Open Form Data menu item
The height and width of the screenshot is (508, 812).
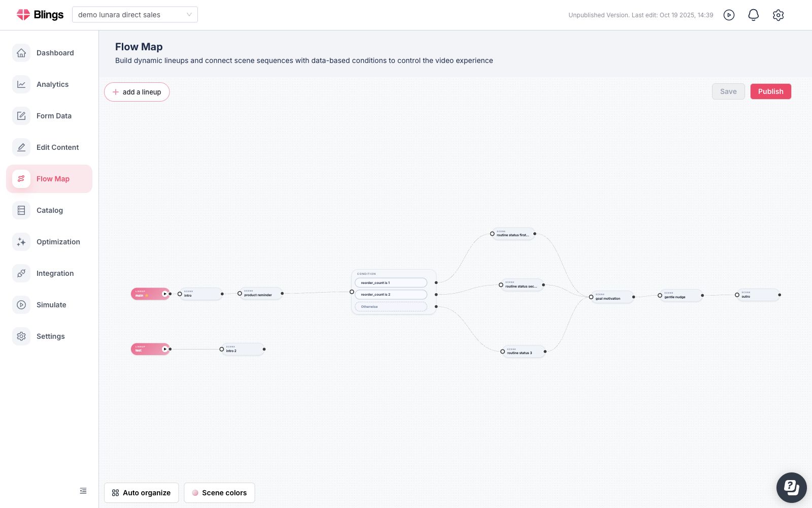tap(49, 116)
